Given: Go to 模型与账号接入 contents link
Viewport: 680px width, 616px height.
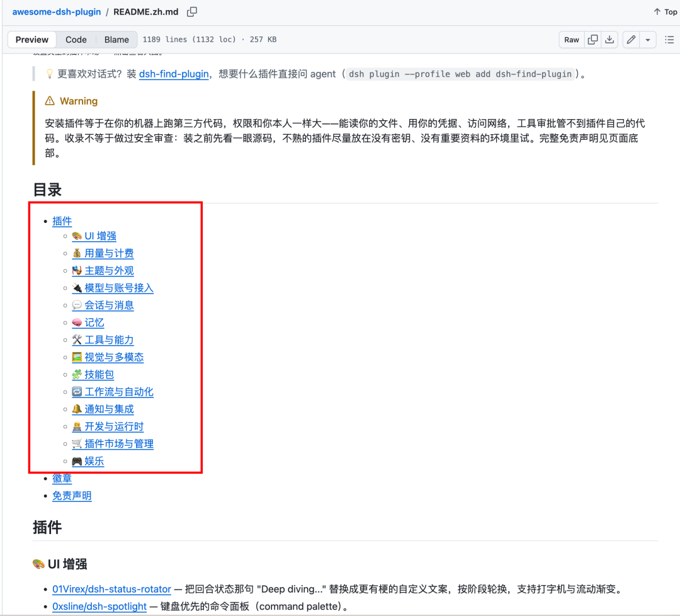Looking at the screenshot, I should 113,288.
